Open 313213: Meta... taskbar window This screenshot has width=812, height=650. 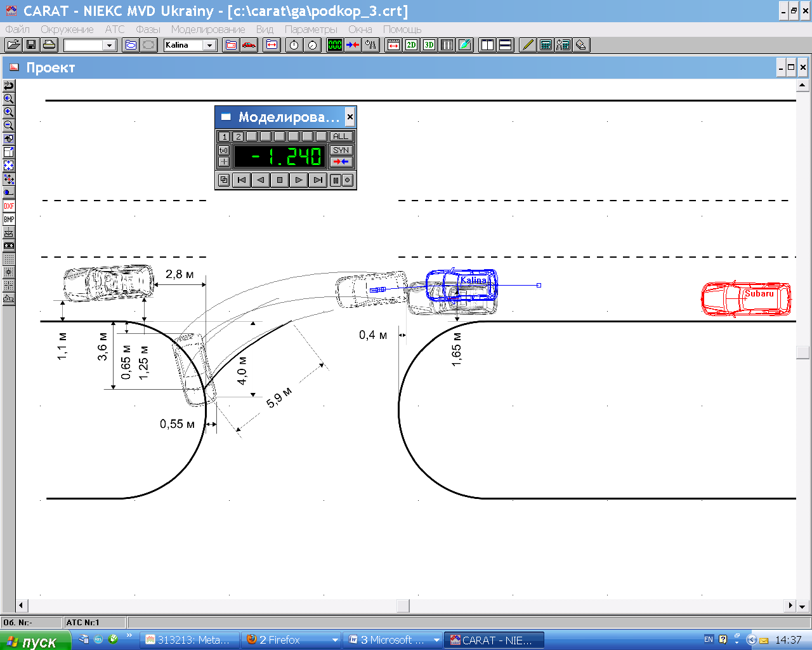(x=189, y=640)
